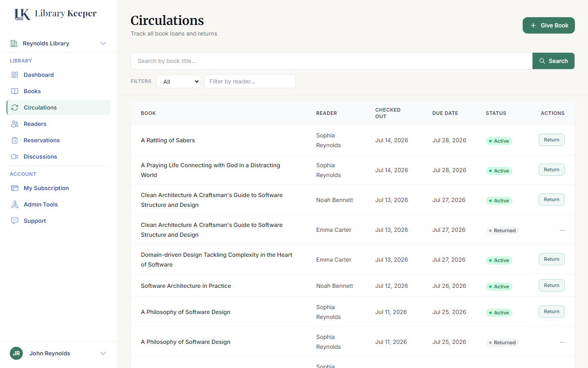
Task: Click the Status column header
Action: click(496, 113)
